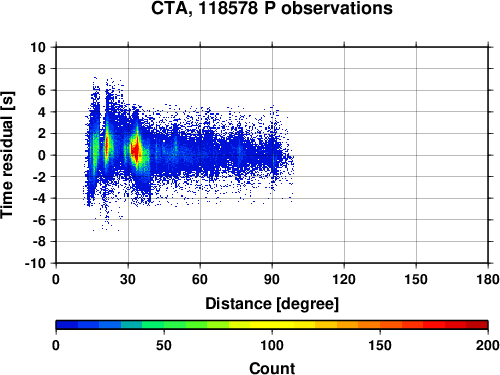Click the 'Count' colorbar label
Image resolution: width=500 pixels, height=375 pixels.
click(272, 368)
